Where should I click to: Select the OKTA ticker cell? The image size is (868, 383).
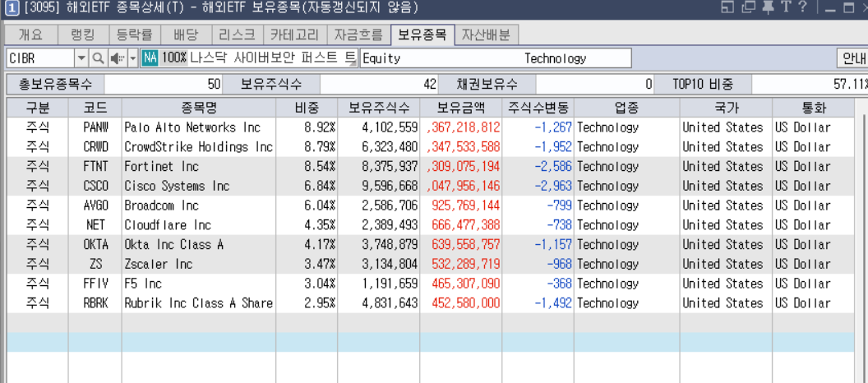click(x=96, y=244)
